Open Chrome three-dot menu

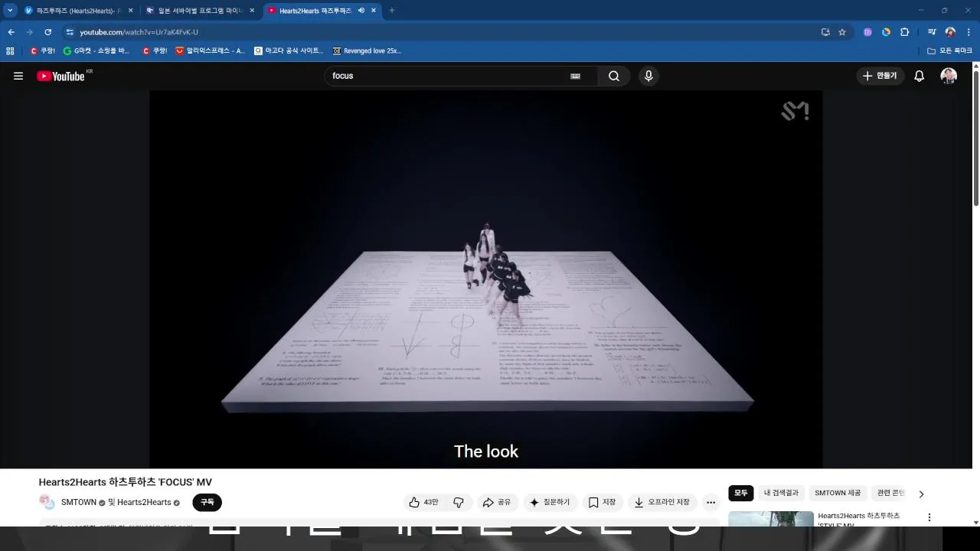(x=969, y=32)
